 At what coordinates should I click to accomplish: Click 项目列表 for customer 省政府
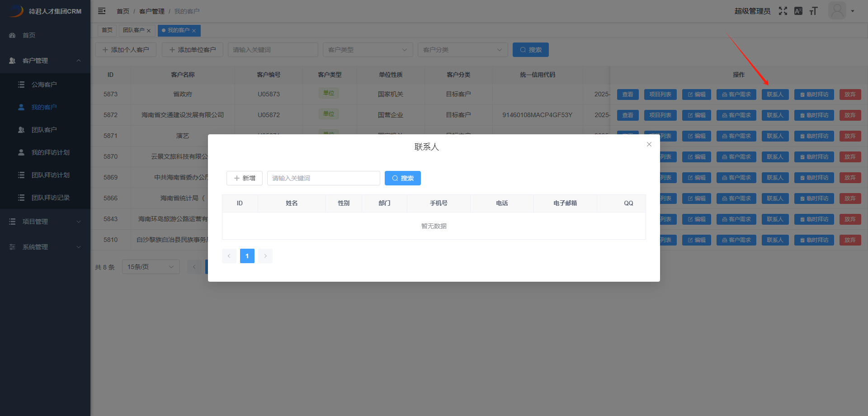tap(660, 95)
